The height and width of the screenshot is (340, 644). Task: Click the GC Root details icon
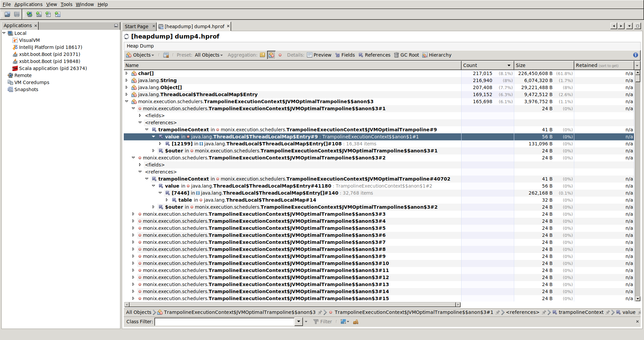coord(407,55)
